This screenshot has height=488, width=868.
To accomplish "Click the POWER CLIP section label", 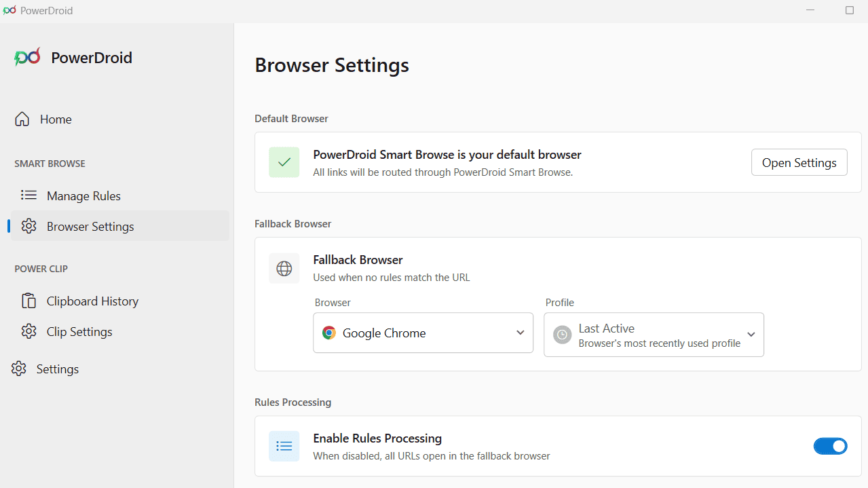I will click(x=41, y=269).
